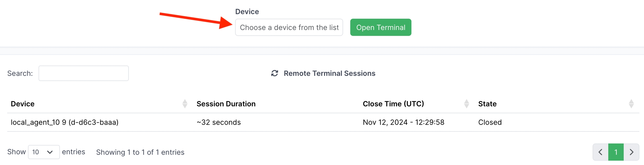Screen dimensions: 644x165
Task: Click the Session Duration column header
Action: click(x=226, y=104)
